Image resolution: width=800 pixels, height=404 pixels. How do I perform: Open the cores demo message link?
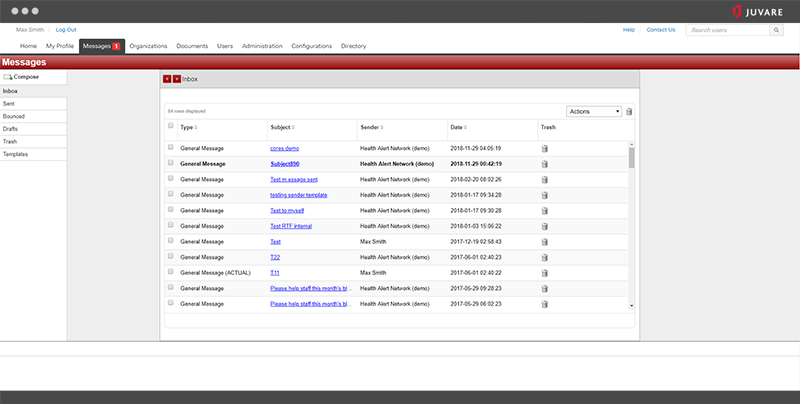pyautogui.click(x=285, y=148)
